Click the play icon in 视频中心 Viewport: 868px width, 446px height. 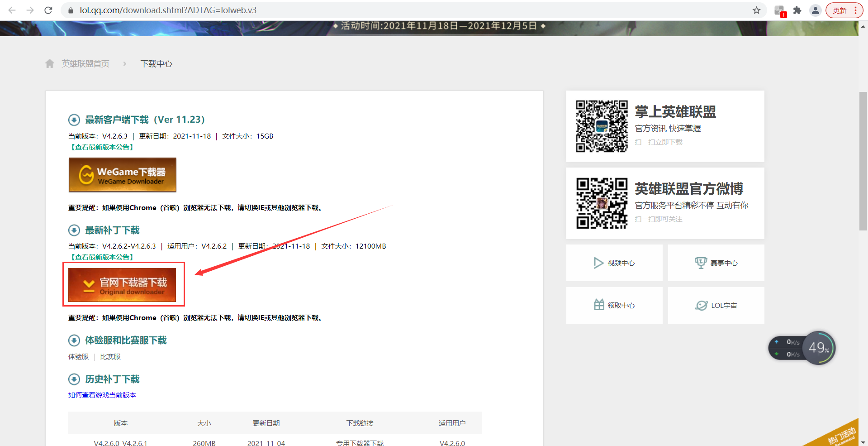599,263
